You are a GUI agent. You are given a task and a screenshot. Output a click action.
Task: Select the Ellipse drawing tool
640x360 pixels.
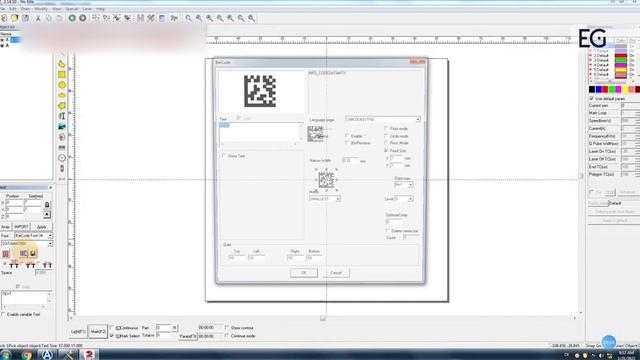[62, 95]
